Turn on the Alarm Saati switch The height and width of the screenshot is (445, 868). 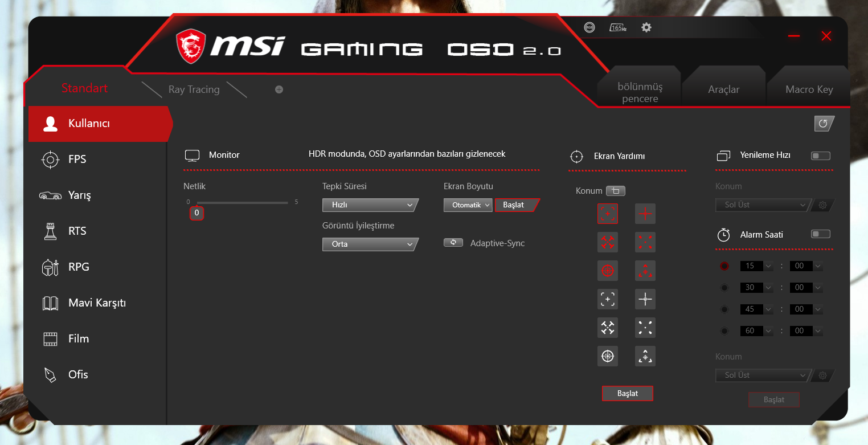click(821, 234)
